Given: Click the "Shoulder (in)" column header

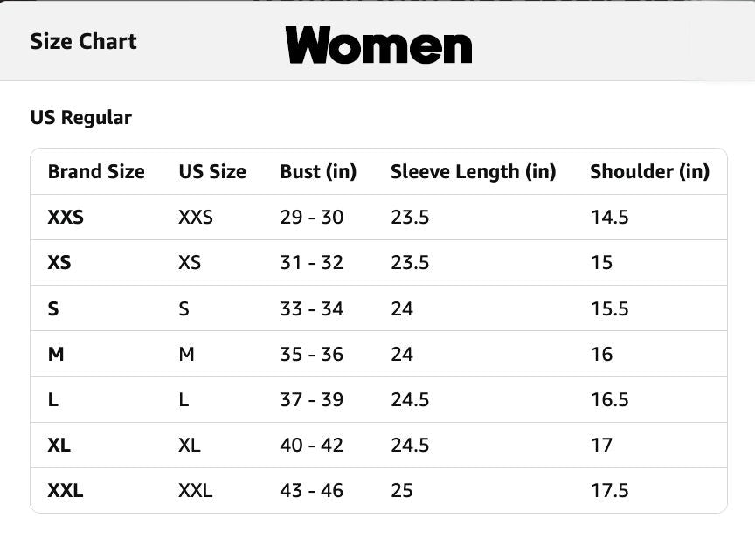Looking at the screenshot, I should (649, 172).
